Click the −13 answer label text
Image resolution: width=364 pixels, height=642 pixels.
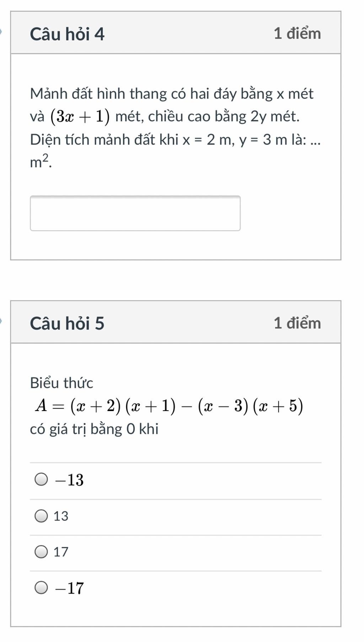69,480
